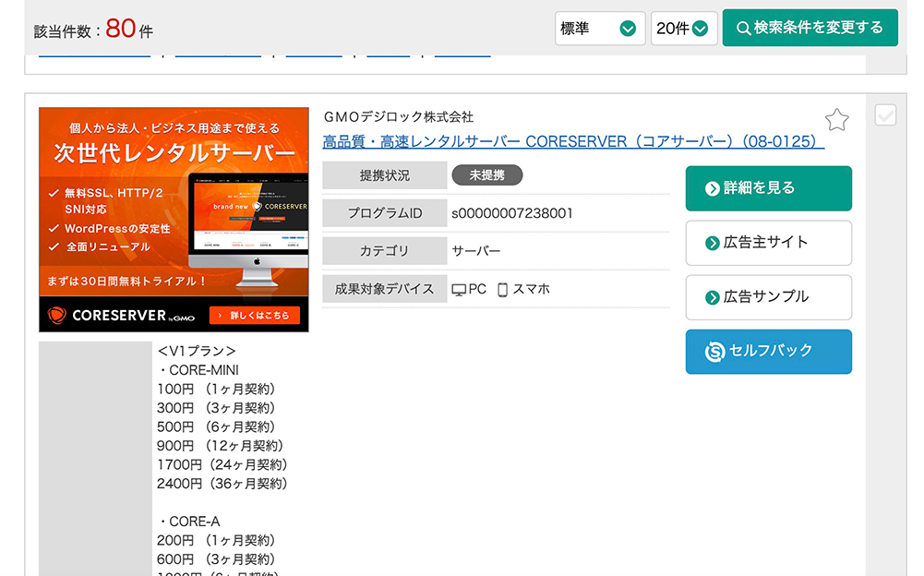The image size is (924, 576).
Task: Click the ・CORE-A plan name line
Action: [x=188, y=522]
